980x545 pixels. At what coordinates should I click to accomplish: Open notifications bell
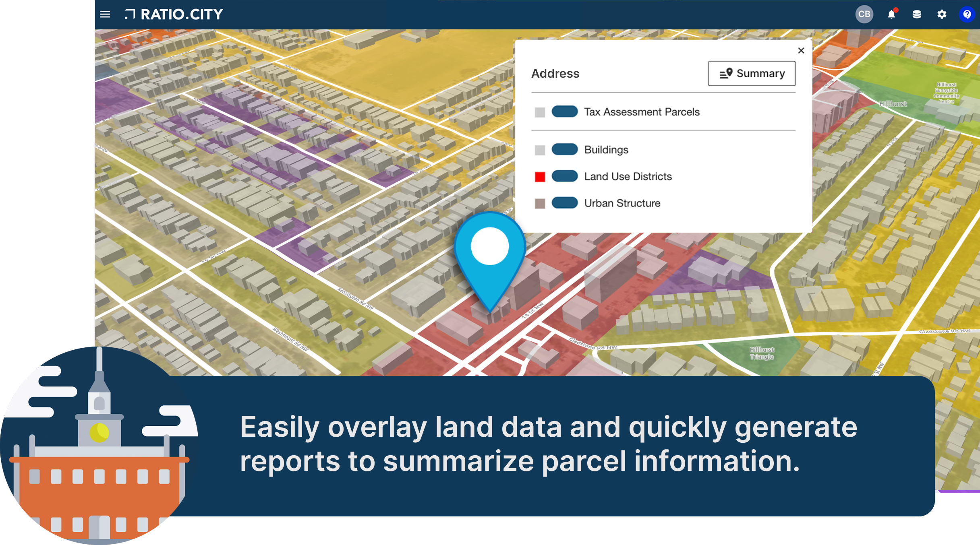pyautogui.click(x=892, y=14)
